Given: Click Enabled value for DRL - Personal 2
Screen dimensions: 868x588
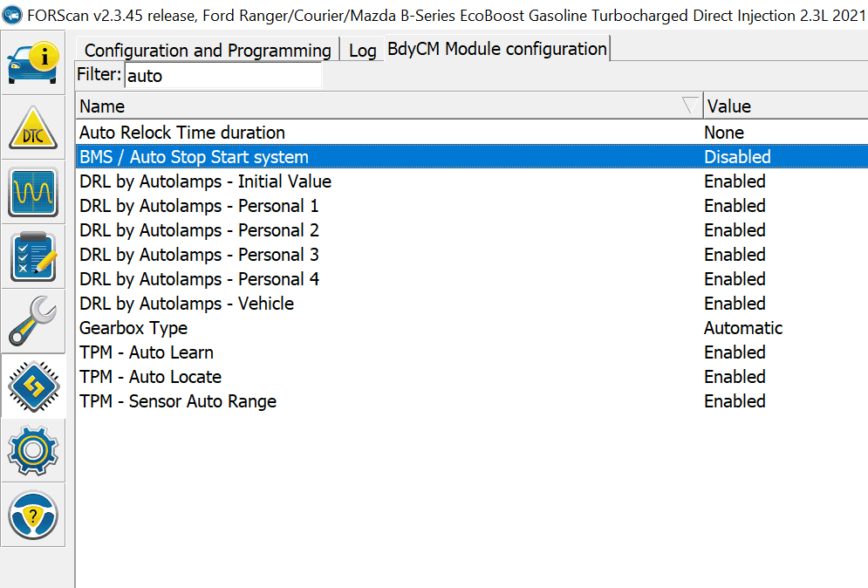Looking at the screenshot, I should [x=735, y=229].
